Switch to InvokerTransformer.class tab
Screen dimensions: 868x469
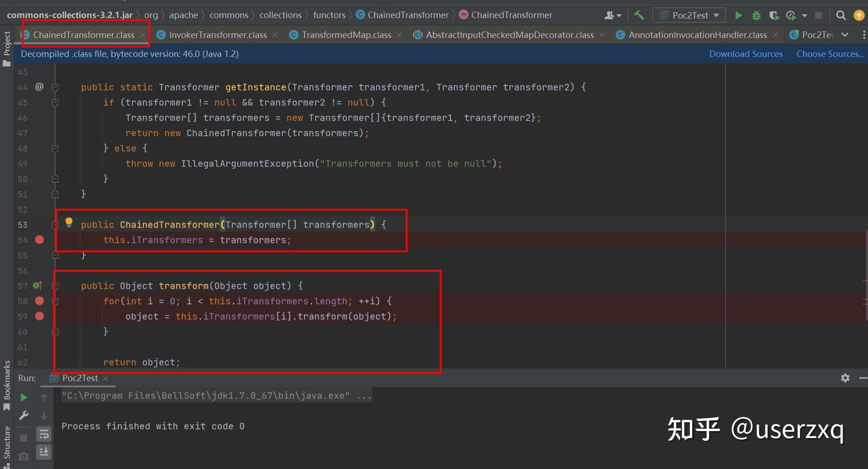(217, 35)
